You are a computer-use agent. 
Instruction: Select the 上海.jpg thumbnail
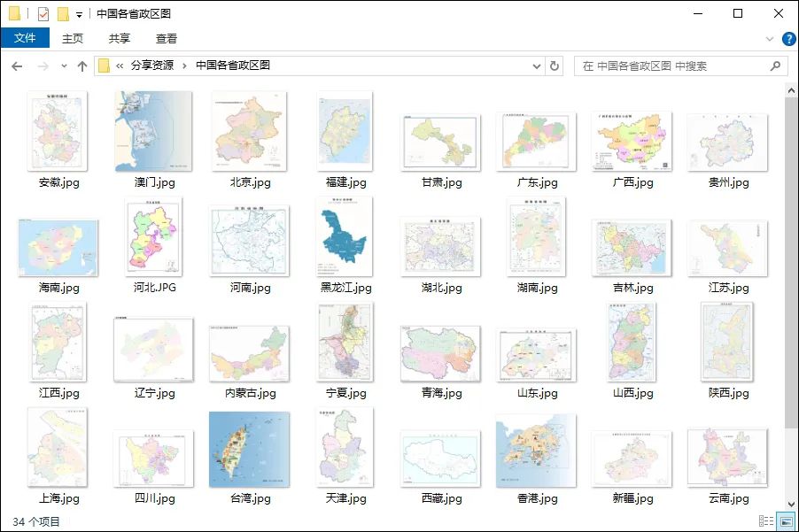[57, 448]
